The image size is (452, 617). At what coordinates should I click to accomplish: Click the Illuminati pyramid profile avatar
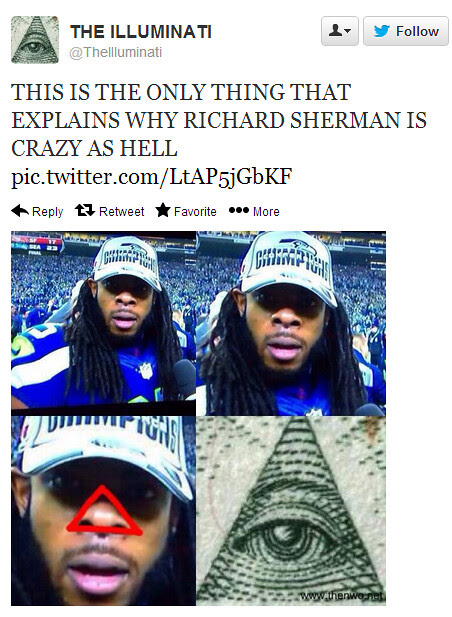(35, 40)
